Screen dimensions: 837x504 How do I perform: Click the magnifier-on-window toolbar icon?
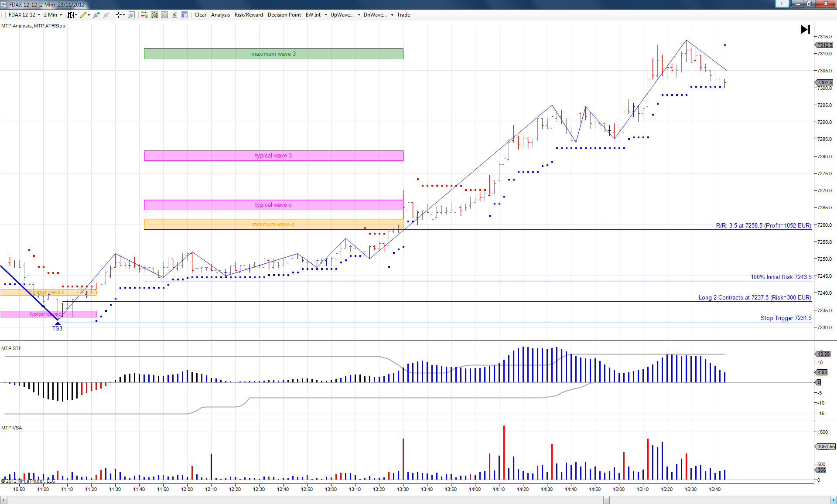pyautogui.click(x=131, y=15)
